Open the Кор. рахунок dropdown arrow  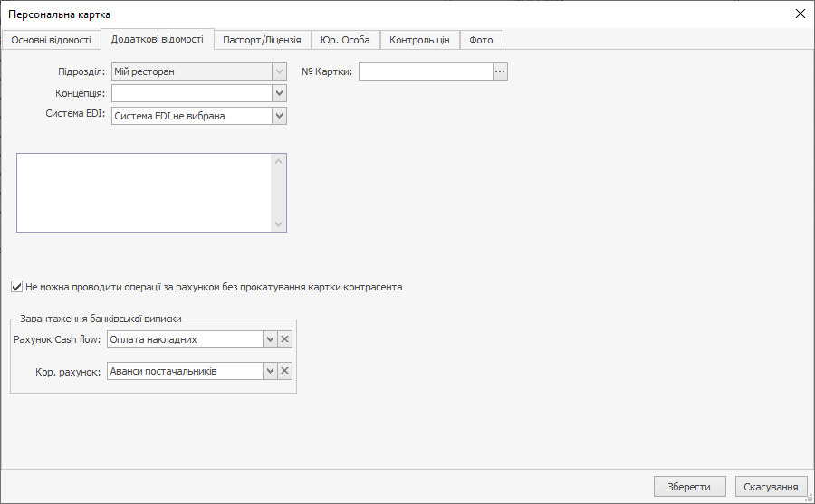269,372
